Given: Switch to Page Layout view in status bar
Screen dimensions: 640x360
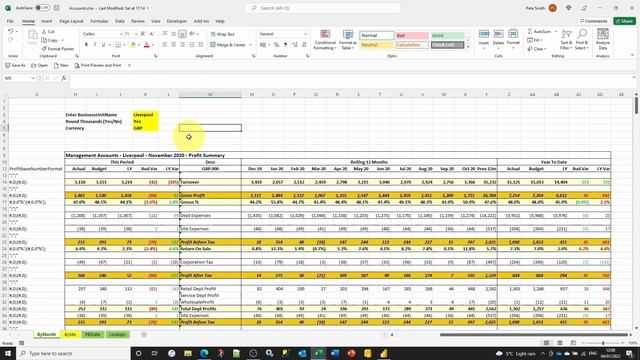Looking at the screenshot, I should point(560,343).
